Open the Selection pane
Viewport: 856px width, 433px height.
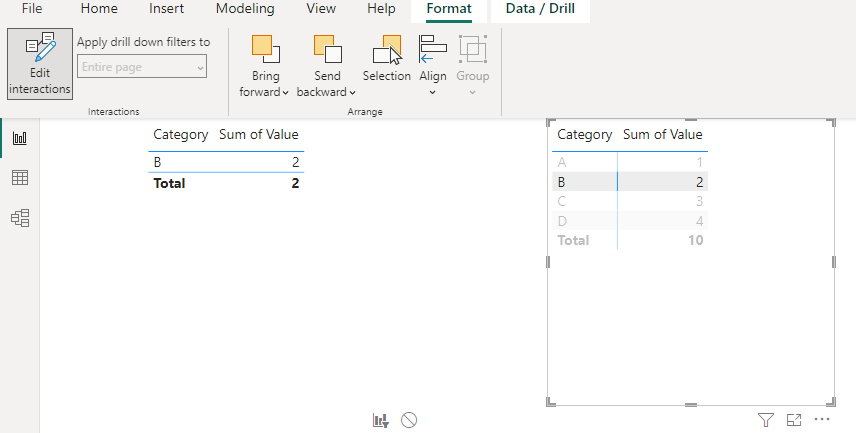point(387,58)
